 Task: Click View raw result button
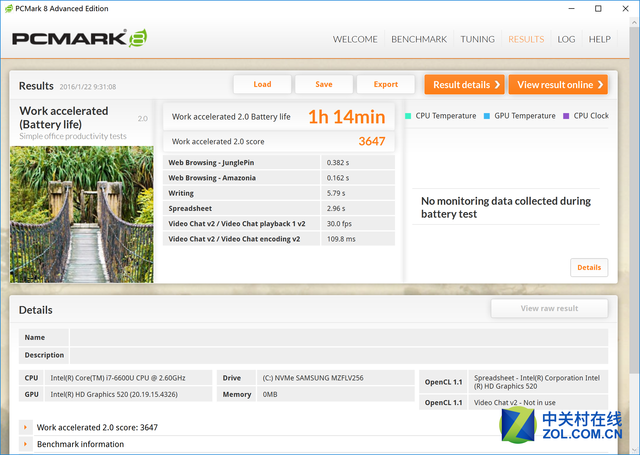pyautogui.click(x=549, y=309)
